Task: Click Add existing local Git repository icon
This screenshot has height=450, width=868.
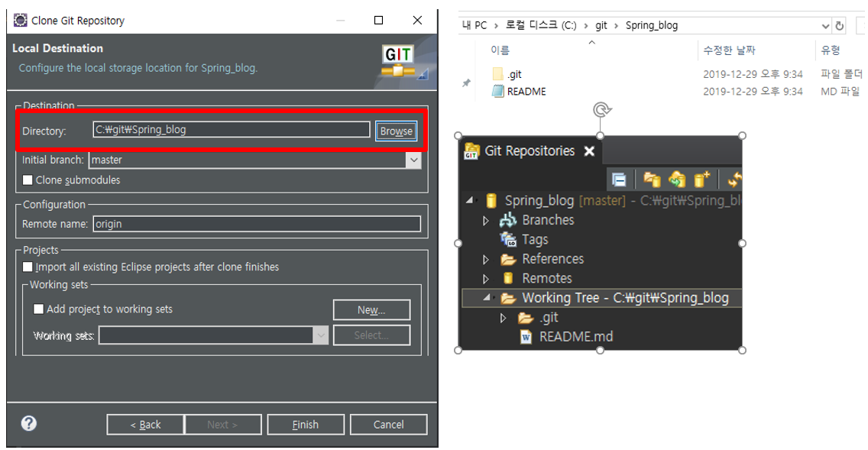Action: [652, 180]
